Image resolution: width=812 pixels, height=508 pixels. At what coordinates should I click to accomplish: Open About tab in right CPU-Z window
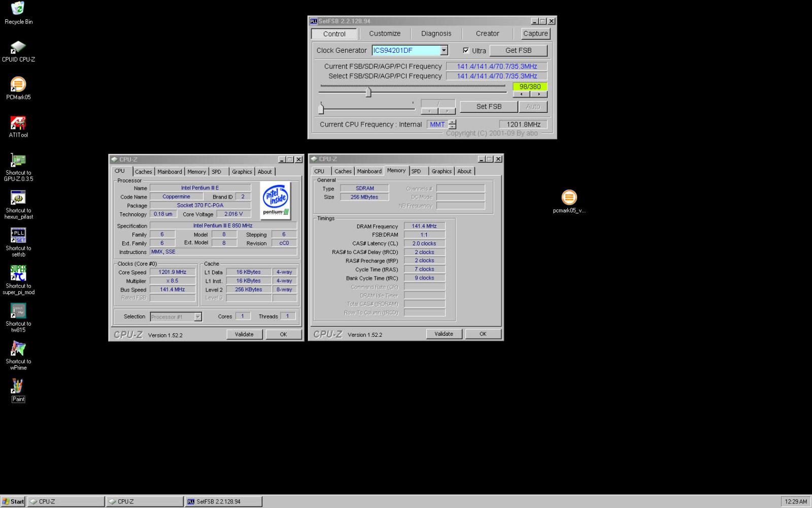click(x=464, y=171)
